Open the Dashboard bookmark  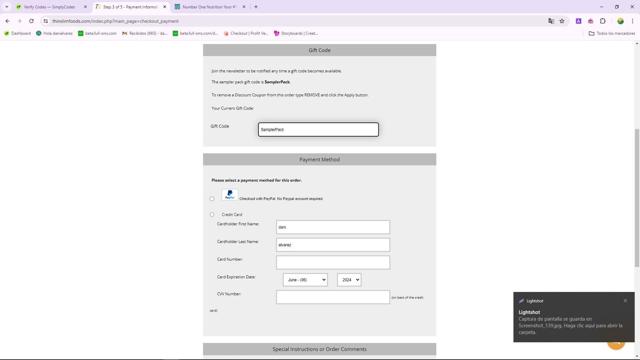[x=18, y=33]
